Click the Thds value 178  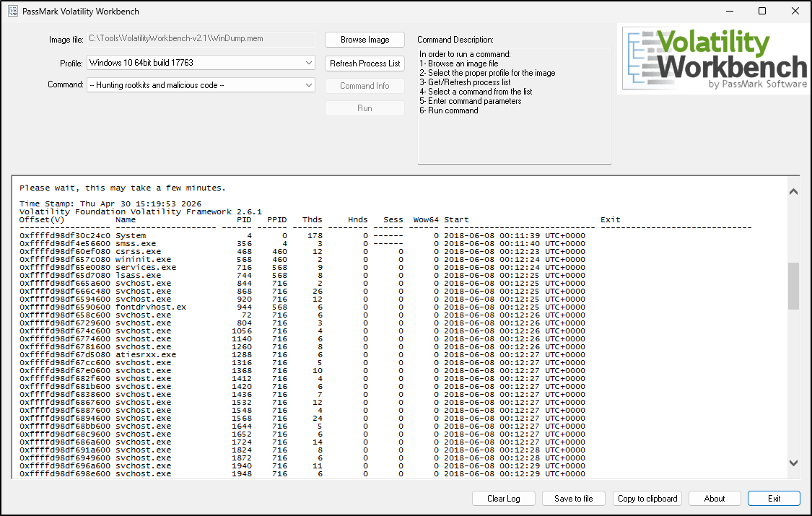point(315,235)
